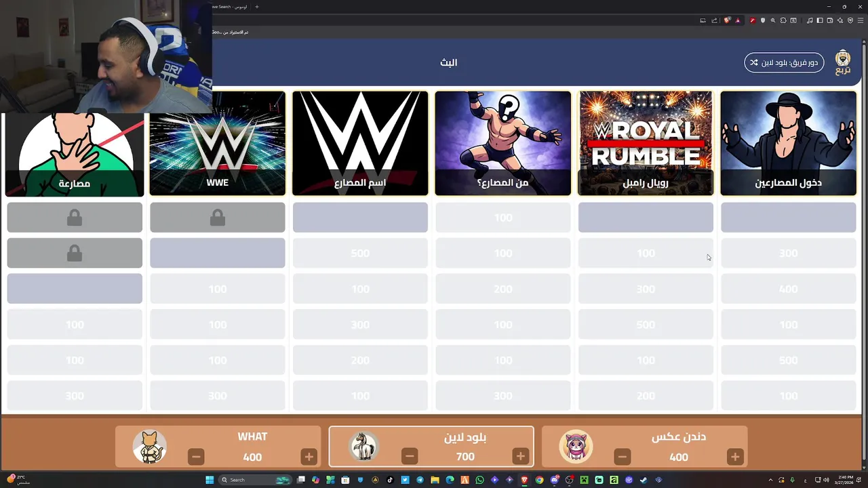The image size is (868, 488).
Task: Click the WHAT team cat avatar
Action: 149,447
